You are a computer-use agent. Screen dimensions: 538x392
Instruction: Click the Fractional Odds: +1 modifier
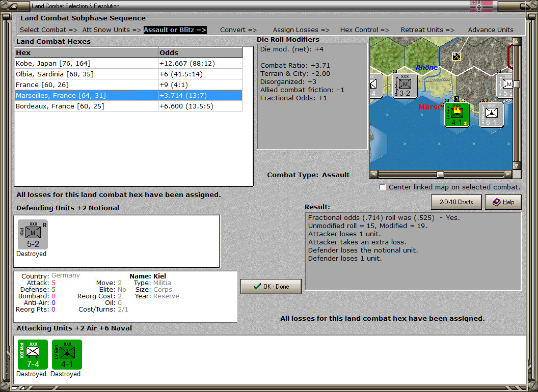(x=293, y=98)
